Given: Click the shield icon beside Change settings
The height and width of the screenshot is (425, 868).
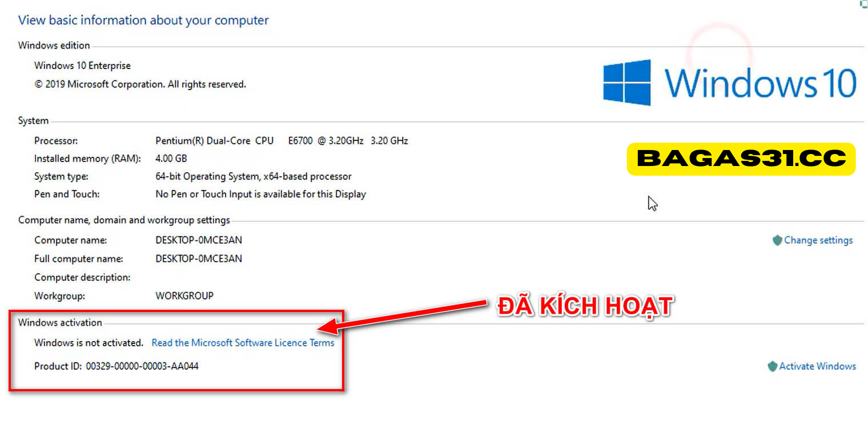Looking at the screenshot, I should [777, 240].
